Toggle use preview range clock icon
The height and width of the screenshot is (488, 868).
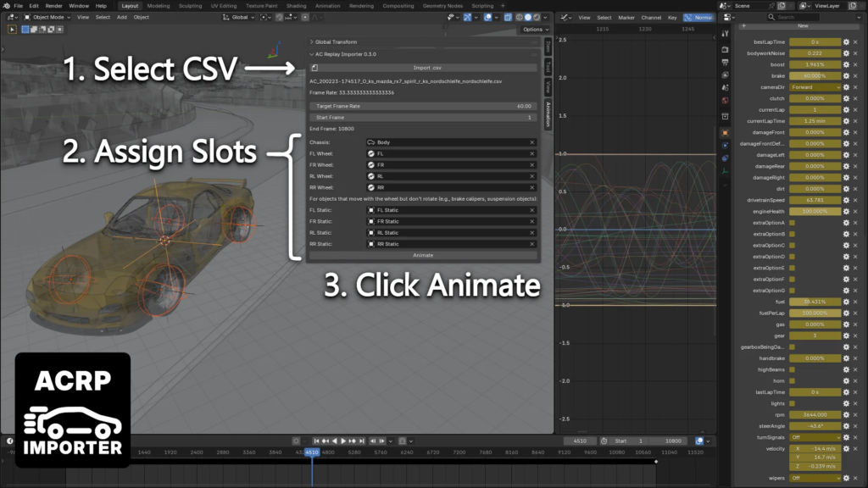click(x=604, y=441)
